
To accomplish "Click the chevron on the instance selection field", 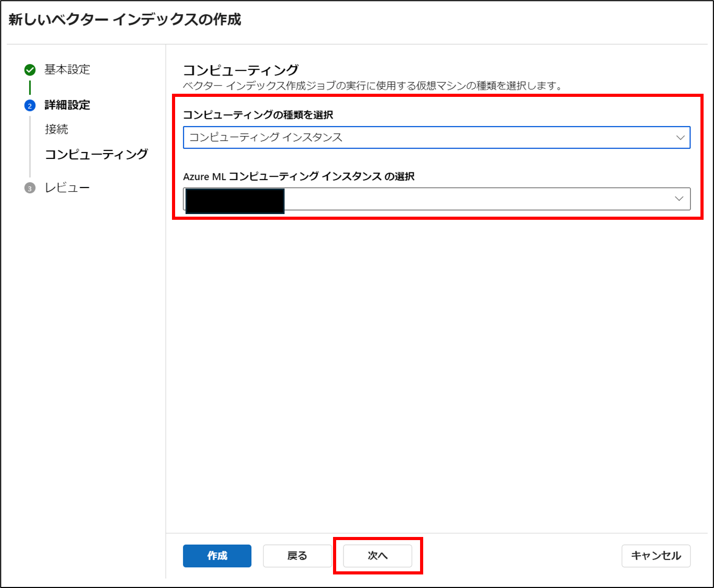I will [679, 198].
